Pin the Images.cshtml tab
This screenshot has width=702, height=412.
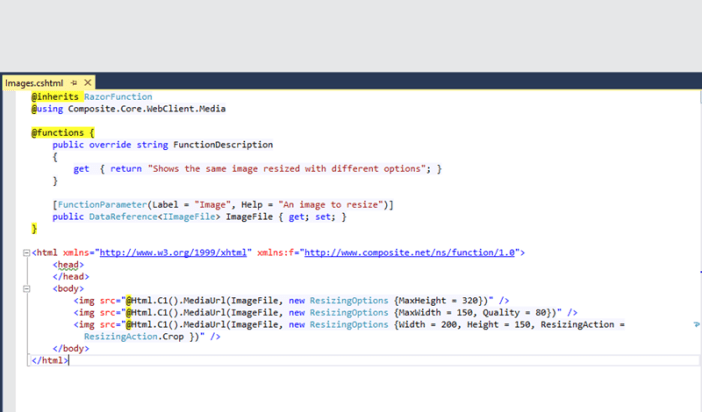pos(74,83)
